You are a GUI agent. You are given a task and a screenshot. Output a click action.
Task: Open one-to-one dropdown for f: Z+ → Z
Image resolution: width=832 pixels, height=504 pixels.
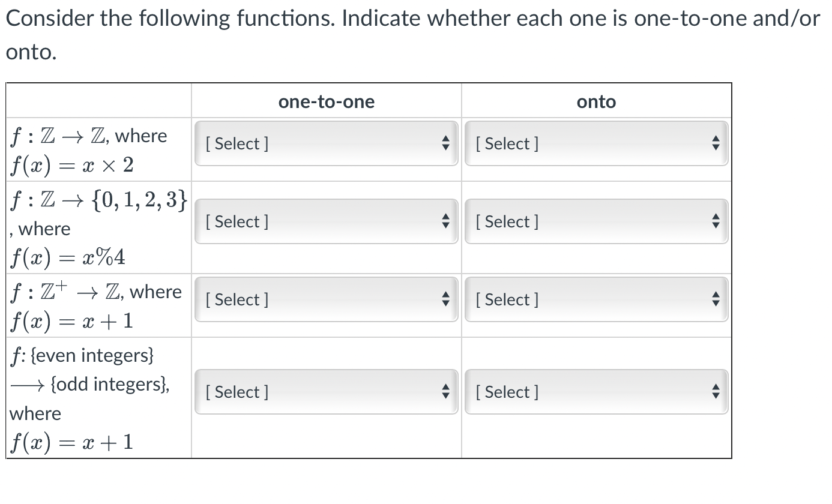coord(326,299)
